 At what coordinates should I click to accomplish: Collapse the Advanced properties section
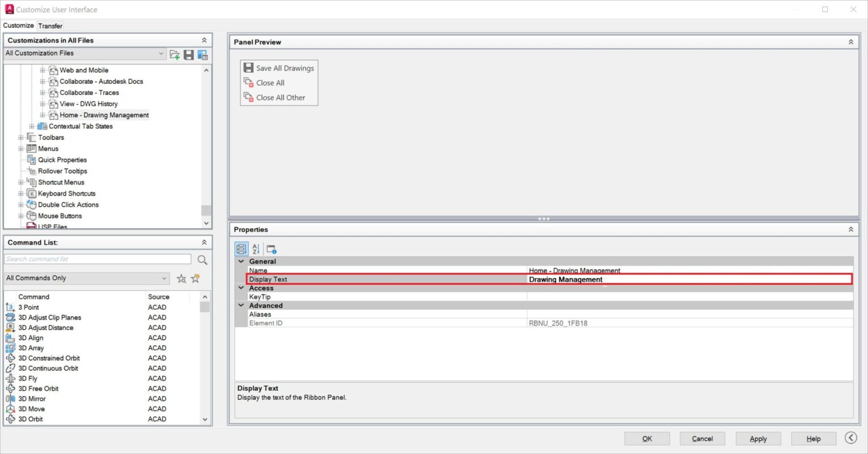coord(241,305)
